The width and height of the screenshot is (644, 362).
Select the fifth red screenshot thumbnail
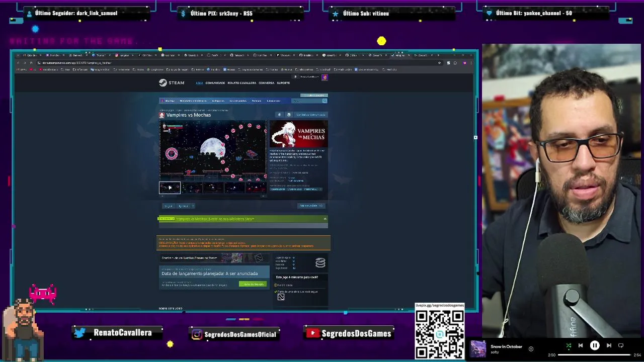(256, 188)
